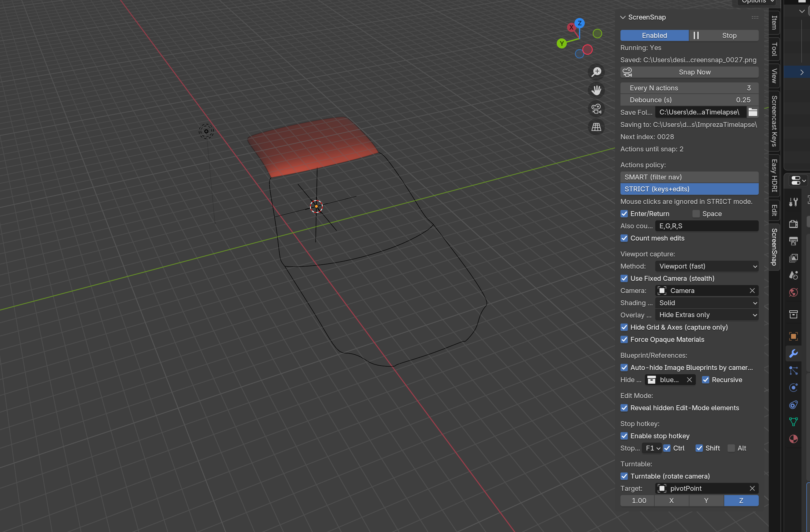Open the Tool sidebar tab
This screenshot has width=810, height=532.
(774, 49)
